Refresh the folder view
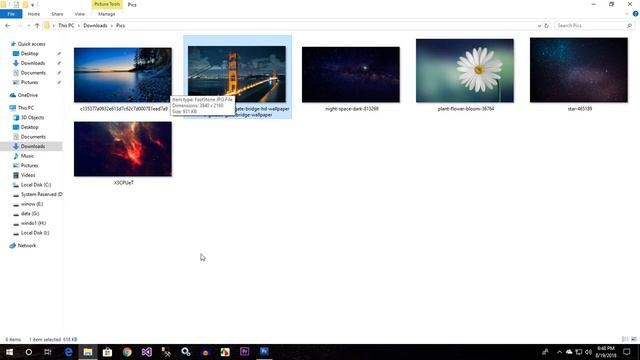640x360 pixels. tap(547, 26)
